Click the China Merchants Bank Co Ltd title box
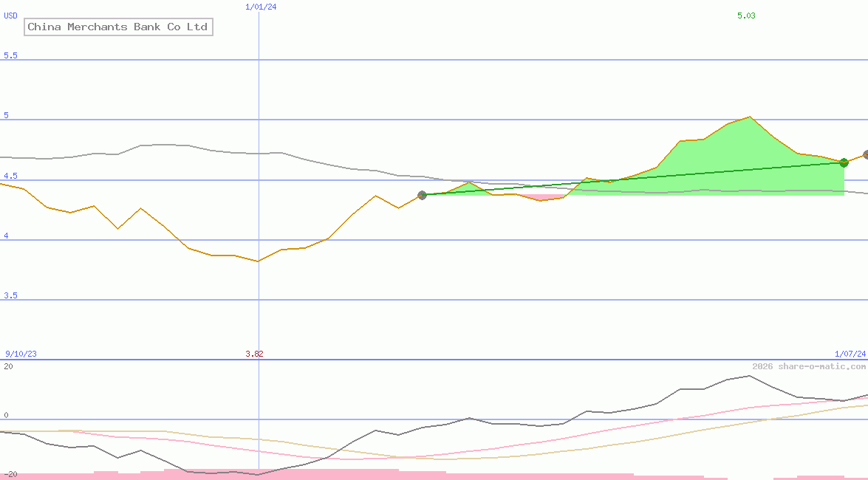868x480 pixels. coord(118,27)
